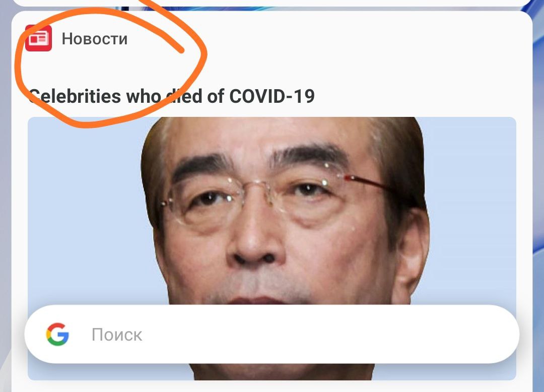The width and height of the screenshot is (544, 392).
Task: Click the Поиск search field
Action: click(x=272, y=334)
